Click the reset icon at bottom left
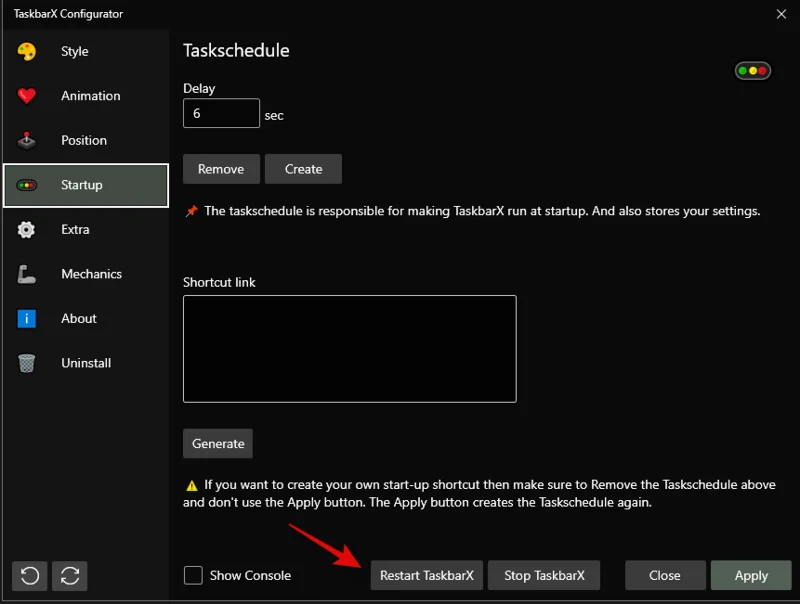This screenshot has width=800, height=604. [x=29, y=576]
